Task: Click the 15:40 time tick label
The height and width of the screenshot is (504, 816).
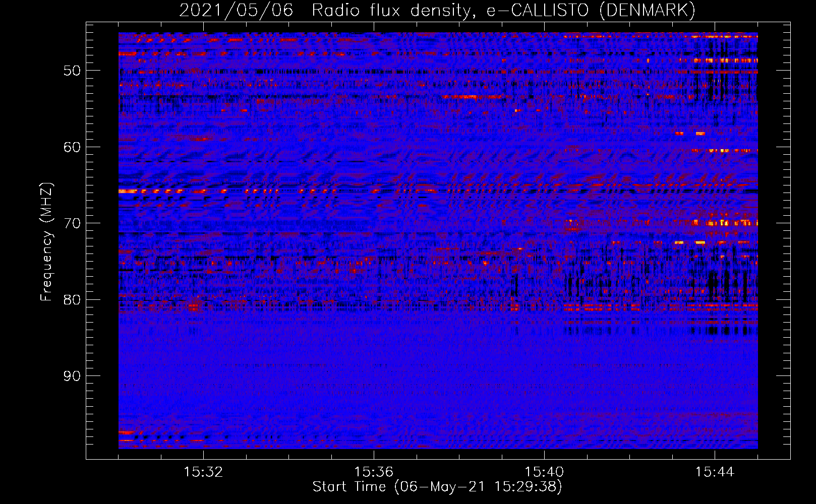Action: pyautogui.click(x=544, y=472)
